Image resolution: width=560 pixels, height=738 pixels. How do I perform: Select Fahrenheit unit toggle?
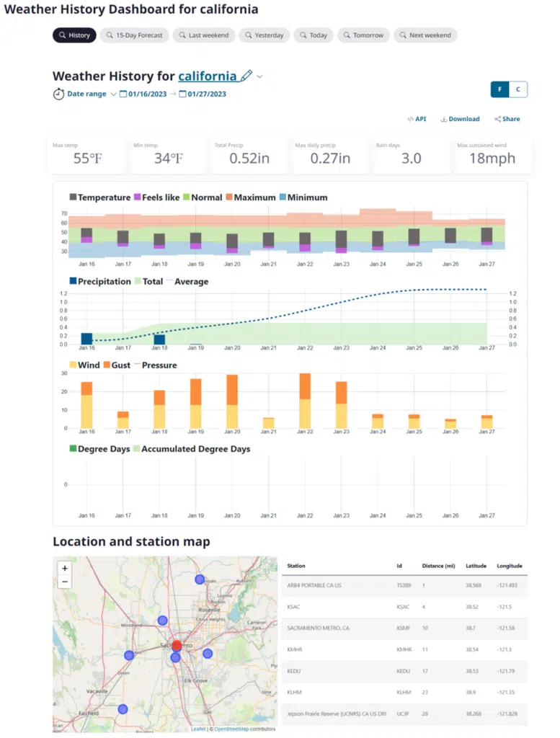pyautogui.click(x=499, y=89)
